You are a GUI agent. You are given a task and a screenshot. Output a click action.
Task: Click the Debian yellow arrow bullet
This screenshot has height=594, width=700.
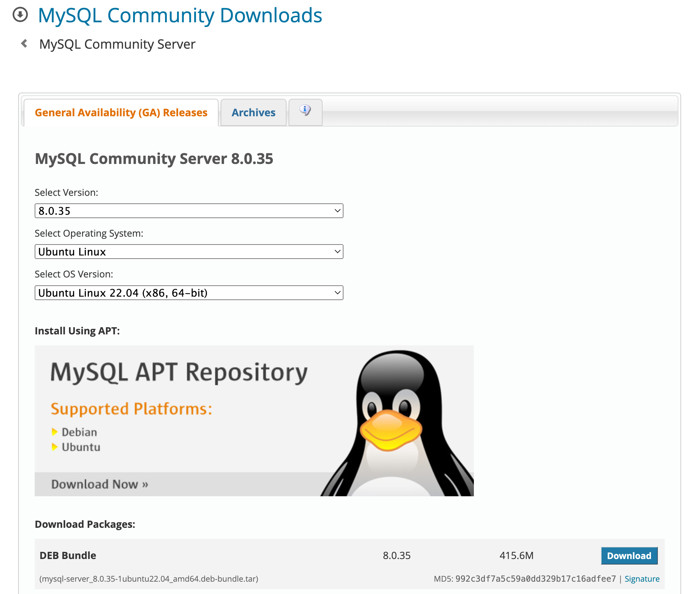(54, 432)
